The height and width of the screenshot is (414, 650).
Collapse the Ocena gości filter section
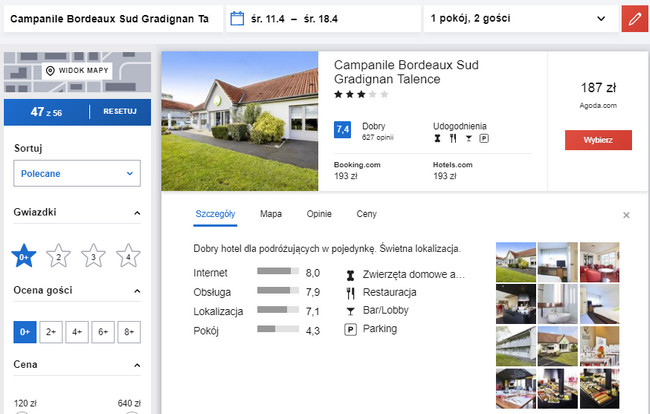[137, 291]
